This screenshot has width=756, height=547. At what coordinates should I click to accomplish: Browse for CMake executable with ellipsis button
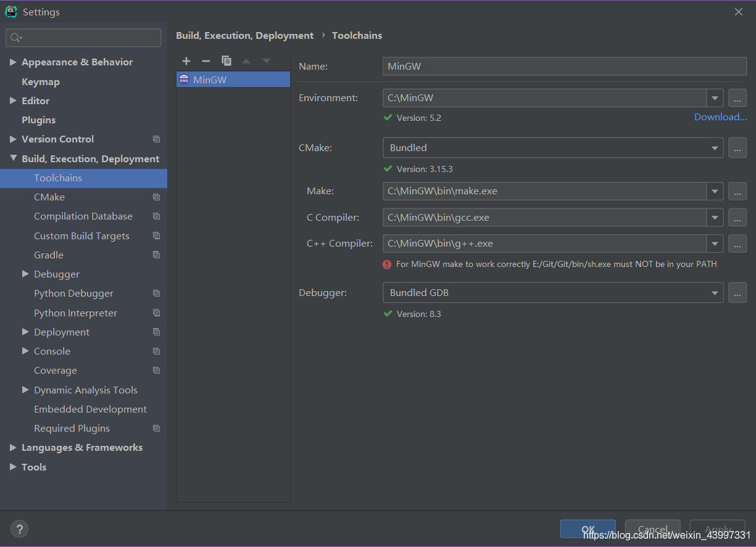point(737,148)
